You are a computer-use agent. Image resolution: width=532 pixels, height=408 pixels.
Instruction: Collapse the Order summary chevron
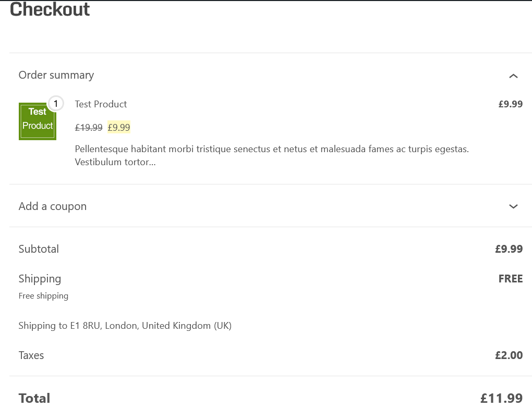(513, 76)
